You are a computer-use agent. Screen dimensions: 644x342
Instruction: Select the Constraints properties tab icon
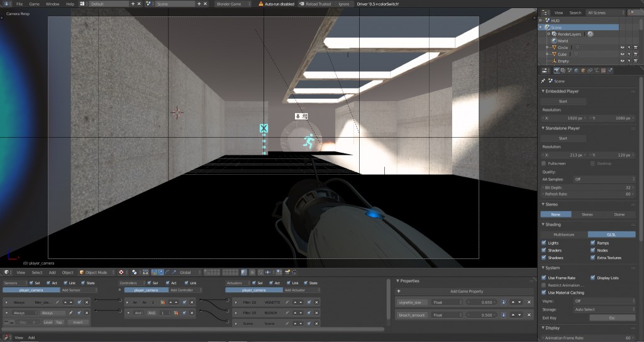(590, 70)
